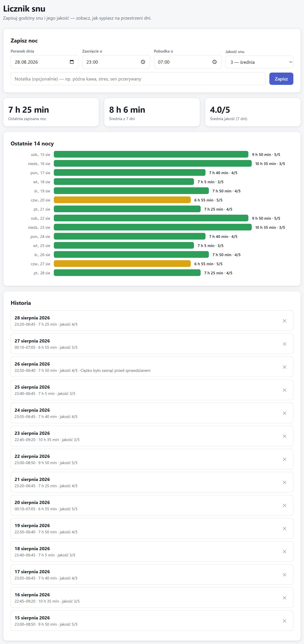Delete the 25 sierpnia 2026 history entry
This screenshot has width=304, height=644.
pyautogui.click(x=285, y=390)
